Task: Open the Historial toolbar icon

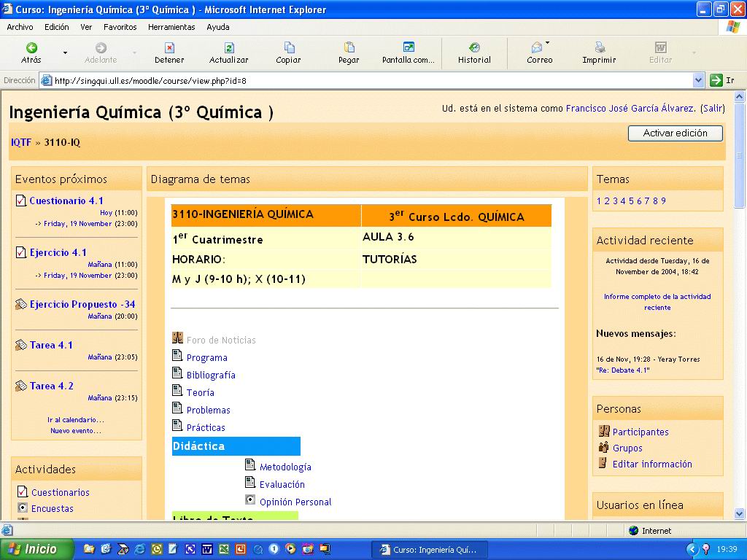Action: (x=474, y=47)
